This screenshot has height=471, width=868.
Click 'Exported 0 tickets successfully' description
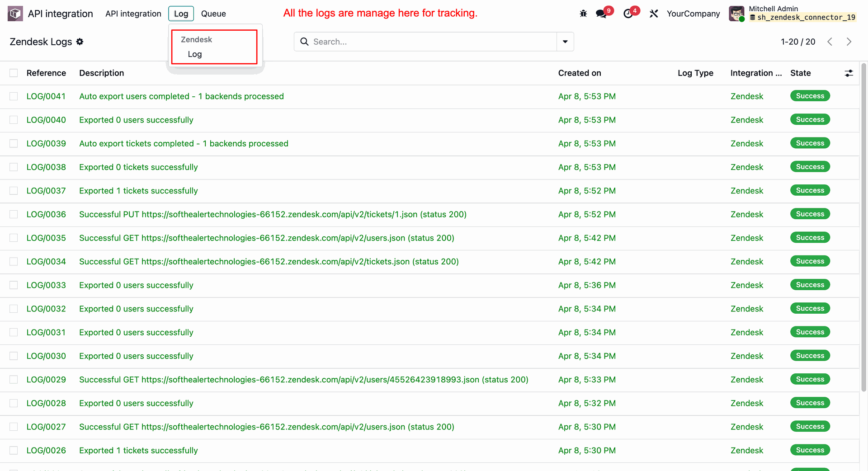pos(138,167)
